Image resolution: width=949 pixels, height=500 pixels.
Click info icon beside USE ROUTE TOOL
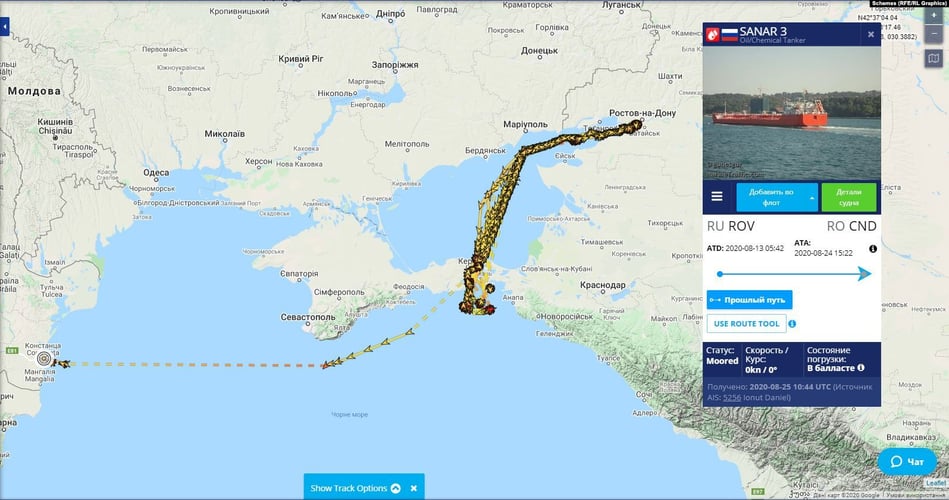(792, 324)
